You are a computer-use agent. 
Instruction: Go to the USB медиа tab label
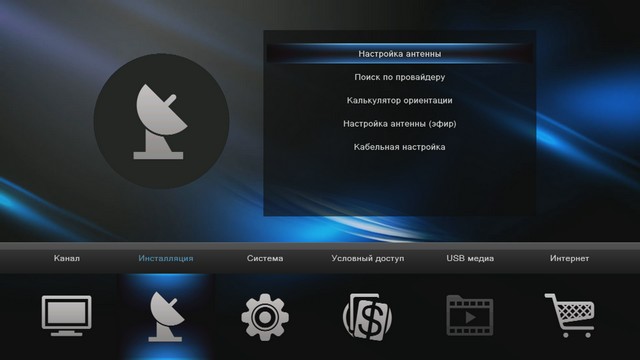[470, 258]
